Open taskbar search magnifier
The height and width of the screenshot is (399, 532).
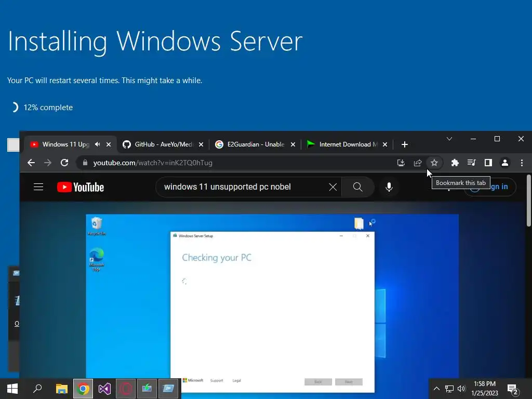pyautogui.click(x=37, y=389)
